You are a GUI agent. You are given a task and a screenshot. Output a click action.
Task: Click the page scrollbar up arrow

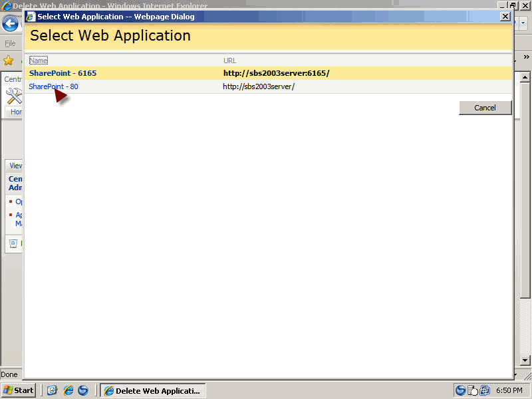(525, 77)
